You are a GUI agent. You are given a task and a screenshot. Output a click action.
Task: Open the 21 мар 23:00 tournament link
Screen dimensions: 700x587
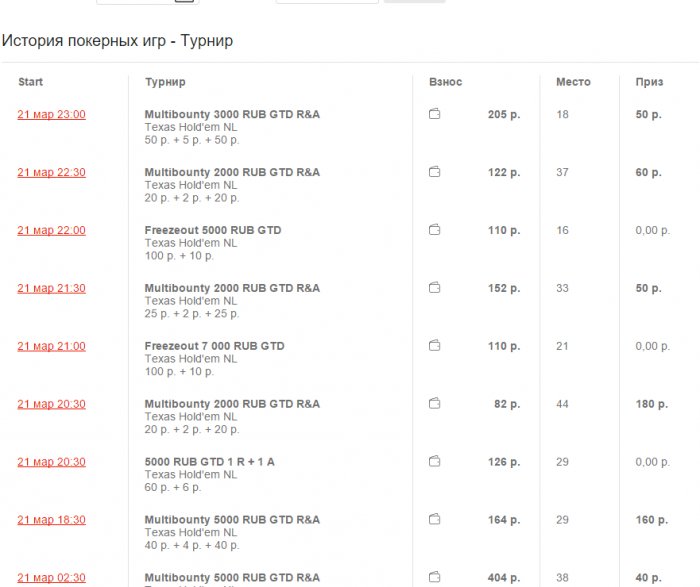tap(51, 115)
